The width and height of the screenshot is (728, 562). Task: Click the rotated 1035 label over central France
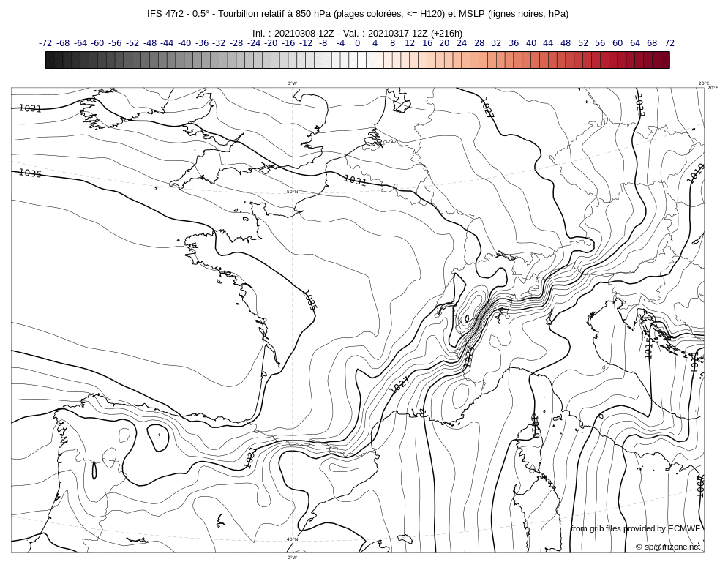click(309, 300)
